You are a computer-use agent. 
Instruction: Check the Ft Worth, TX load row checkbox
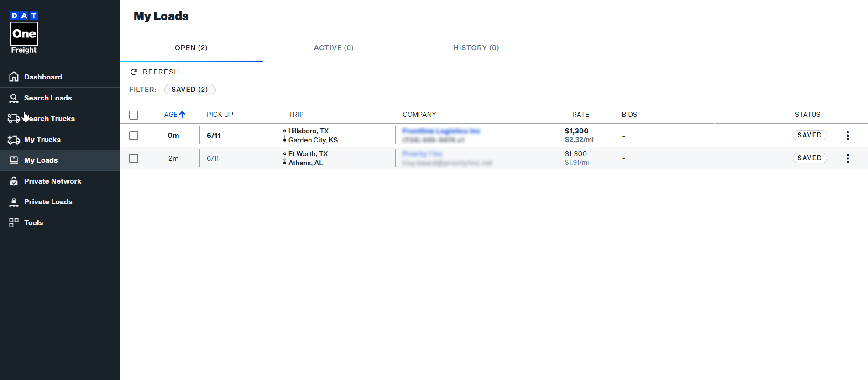click(134, 158)
